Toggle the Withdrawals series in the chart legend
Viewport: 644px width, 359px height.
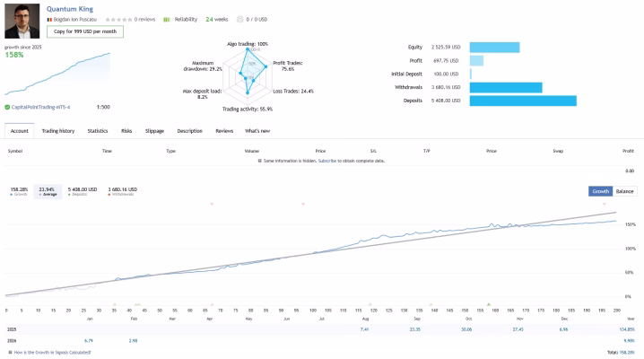click(x=122, y=191)
